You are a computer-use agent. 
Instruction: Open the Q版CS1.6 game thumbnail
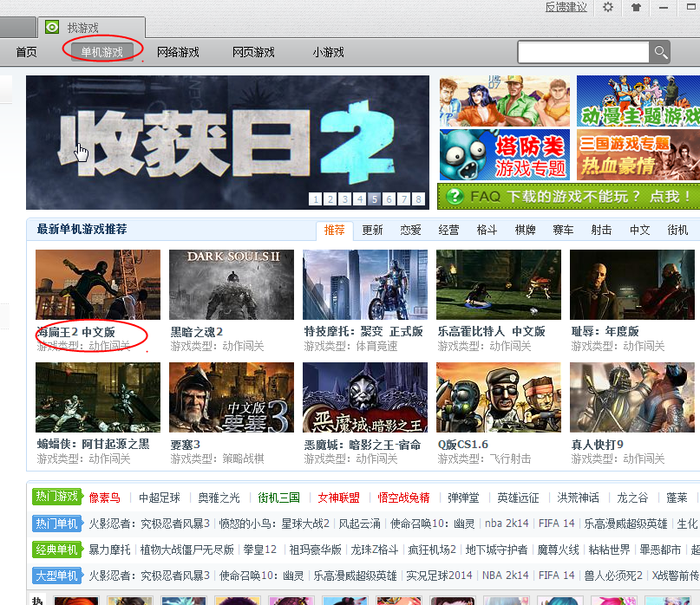click(x=499, y=397)
